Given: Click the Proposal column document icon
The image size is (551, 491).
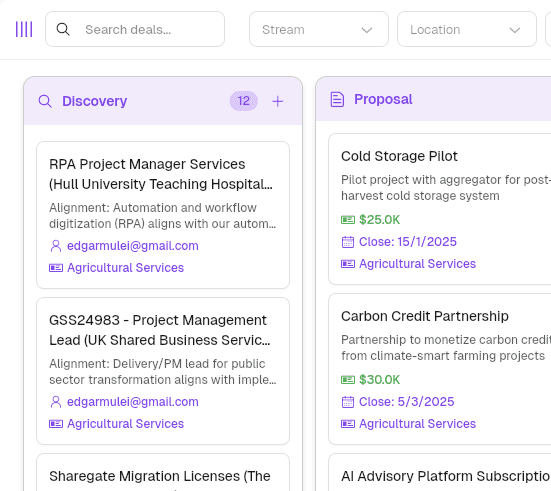Looking at the screenshot, I should tap(337, 99).
